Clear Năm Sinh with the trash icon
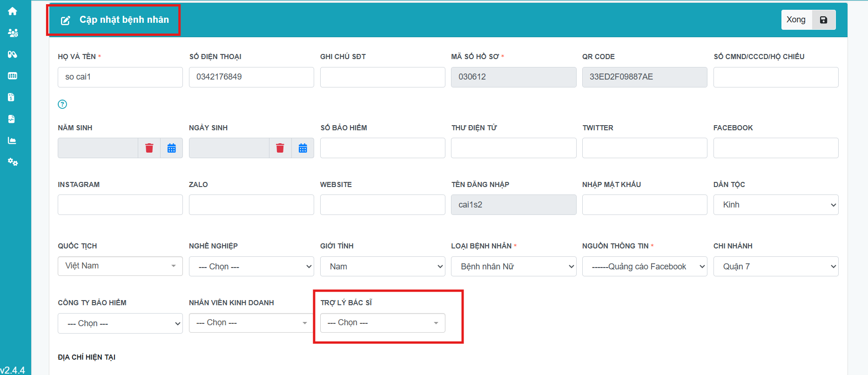The height and width of the screenshot is (375, 868). point(149,148)
